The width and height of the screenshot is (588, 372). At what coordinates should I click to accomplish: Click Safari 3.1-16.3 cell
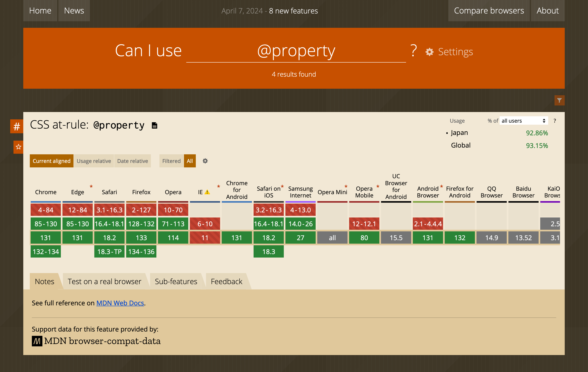pyautogui.click(x=109, y=210)
